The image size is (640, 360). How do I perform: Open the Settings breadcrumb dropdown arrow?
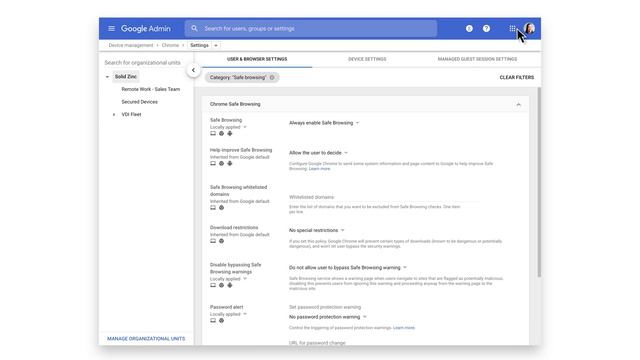[216, 45]
